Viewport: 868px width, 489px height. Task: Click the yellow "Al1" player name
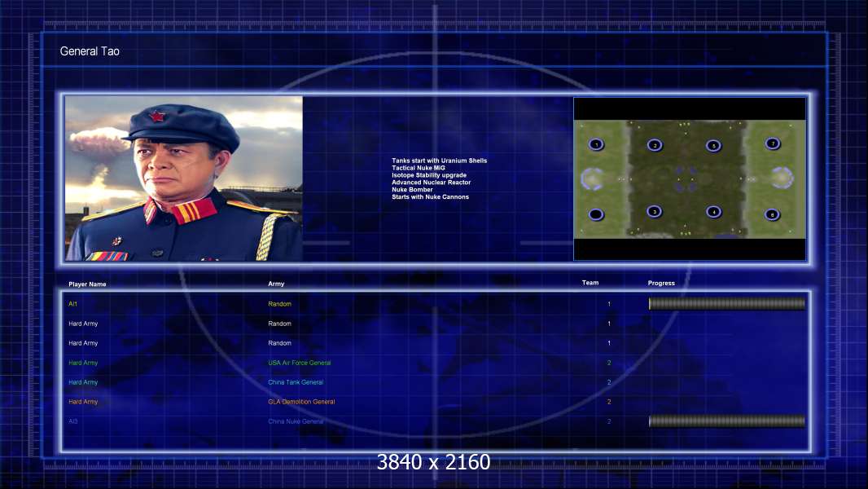click(x=72, y=304)
